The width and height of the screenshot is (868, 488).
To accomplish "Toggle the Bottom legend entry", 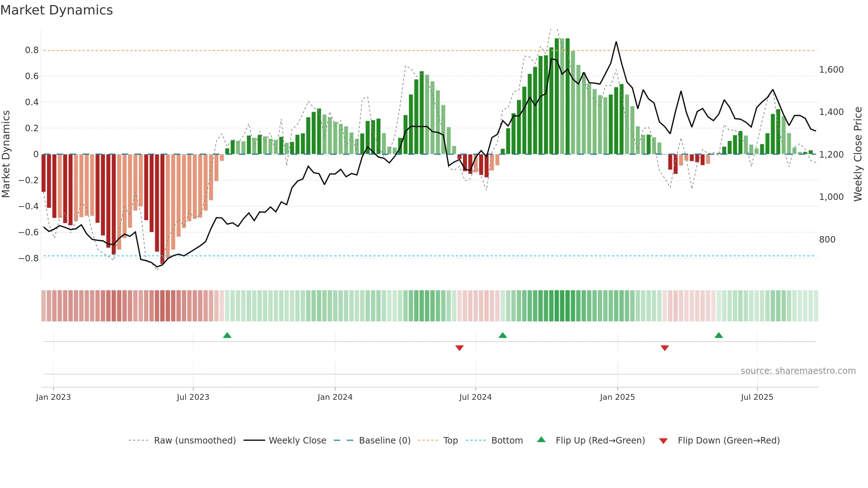I will click(x=494, y=440).
